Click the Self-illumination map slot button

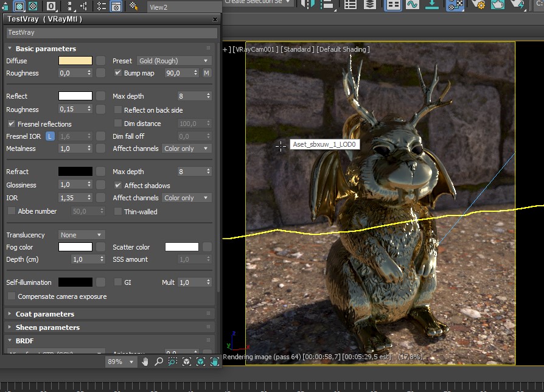pyautogui.click(x=100, y=282)
